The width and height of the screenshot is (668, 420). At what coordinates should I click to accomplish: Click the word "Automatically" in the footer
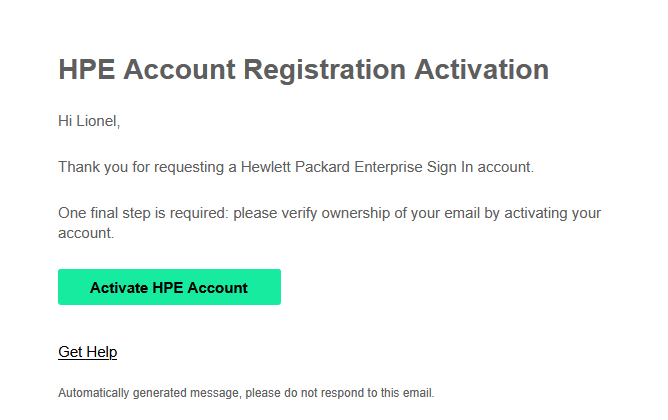(94, 392)
